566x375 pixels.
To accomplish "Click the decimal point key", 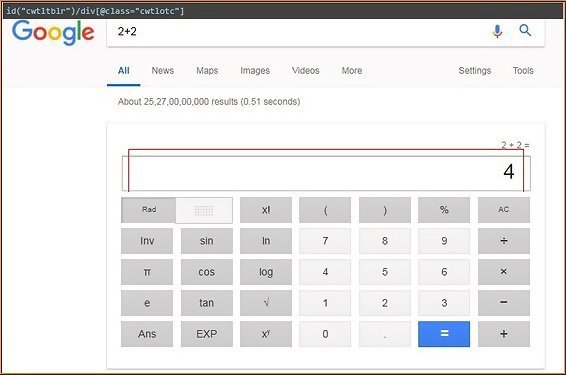I will coord(385,334).
